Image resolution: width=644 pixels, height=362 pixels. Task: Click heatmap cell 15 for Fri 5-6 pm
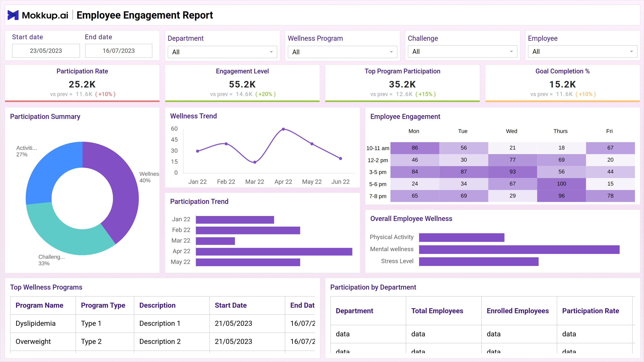click(610, 184)
